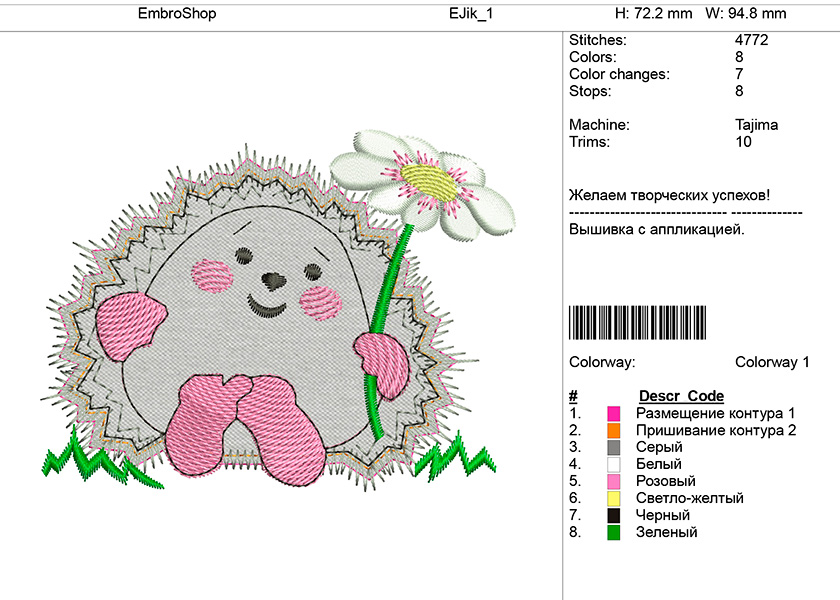This screenshot has width=840, height=600.
Task: Click the Colorway 1 value
Action: [772, 362]
